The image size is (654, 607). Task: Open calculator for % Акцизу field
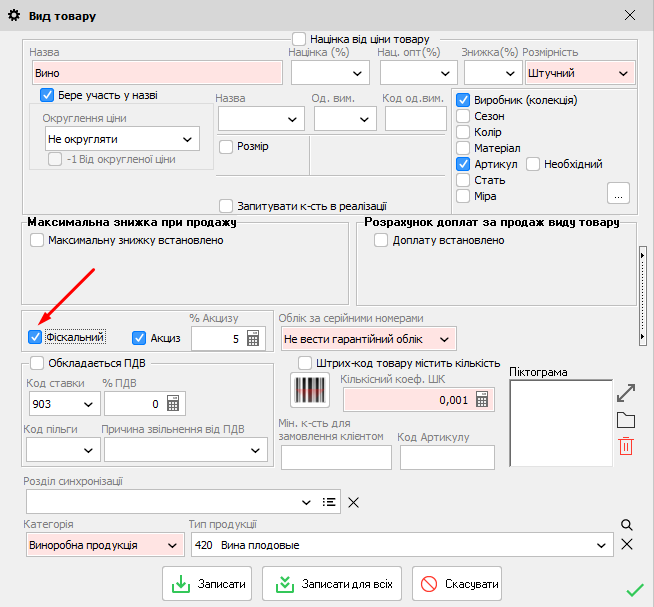(x=253, y=339)
